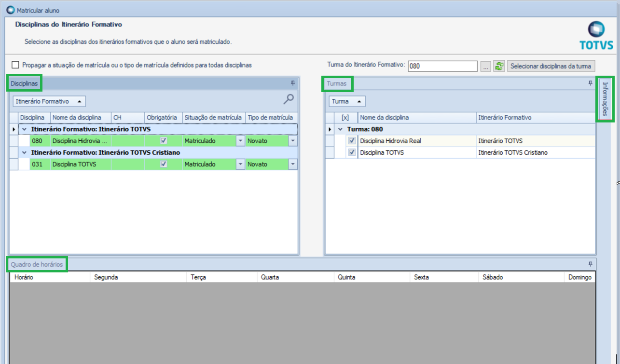Pin the Quadro de horários panel
The width and height of the screenshot is (620, 364).
[x=590, y=264]
